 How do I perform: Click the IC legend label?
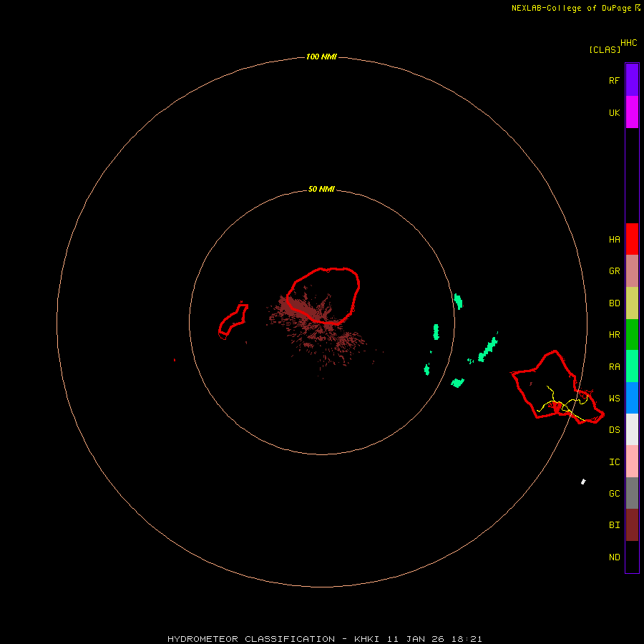click(x=614, y=462)
